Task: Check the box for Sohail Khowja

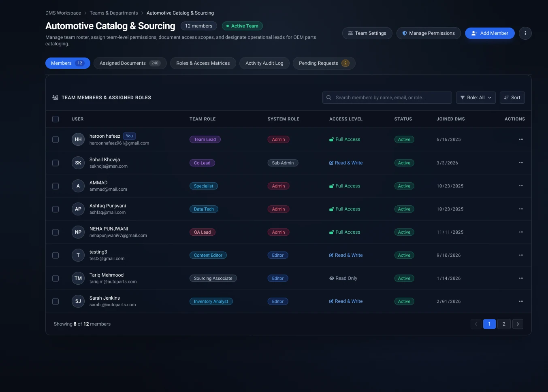Action: point(55,163)
